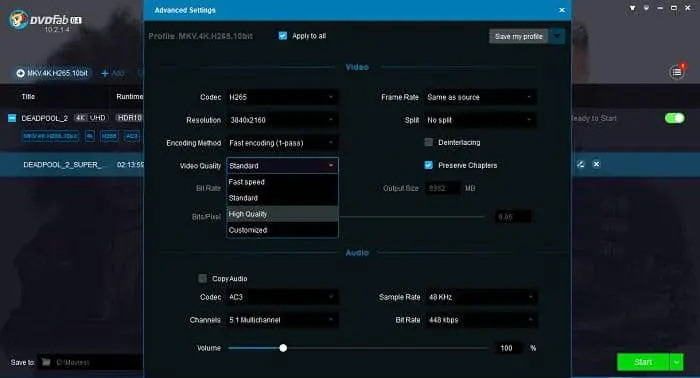Screen dimensions: 700x378
Task: Expand the arrow next to the Start button
Action: 676,362
